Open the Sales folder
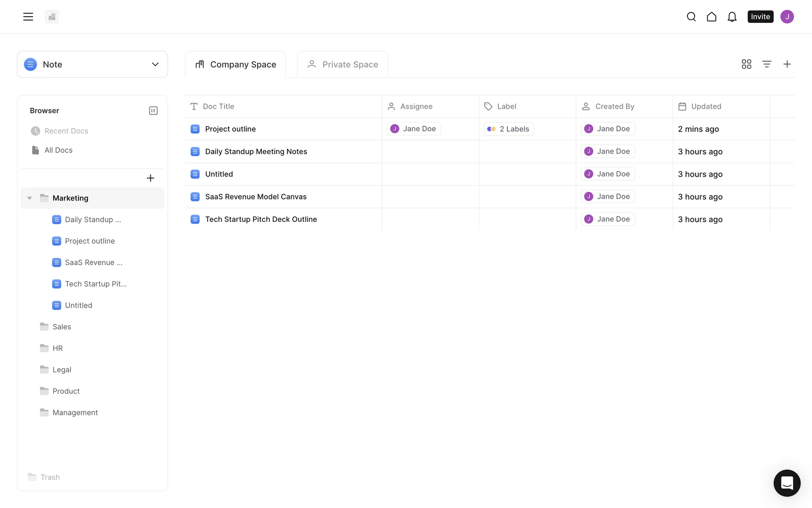This screenshot has height=508, width=812. [x=62, y=327]
